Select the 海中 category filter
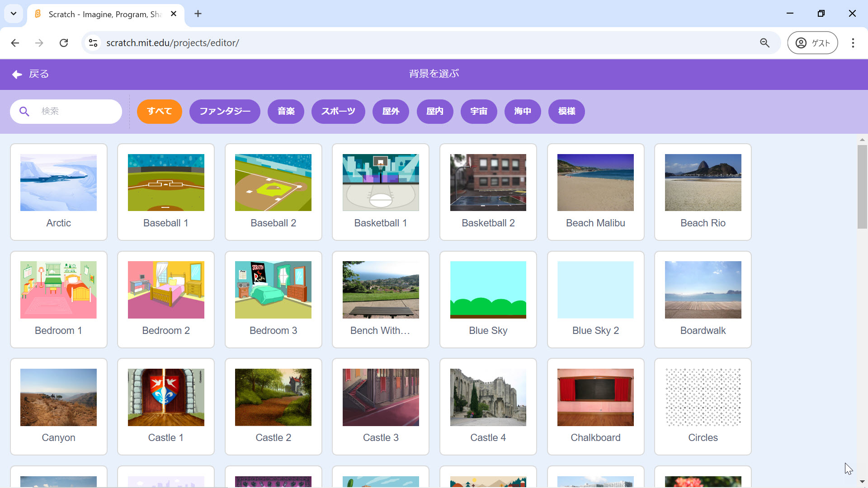Viewport: 868px width, 488px height. click(523, 112)
